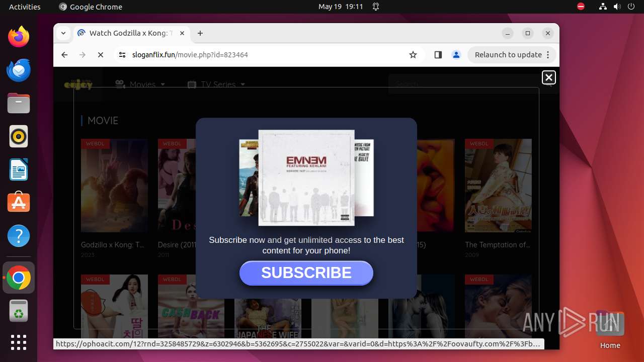The width and height of the screenshot is (644, 362).
Task: Close the ad overlay with X button
Action: pos(549,77)
